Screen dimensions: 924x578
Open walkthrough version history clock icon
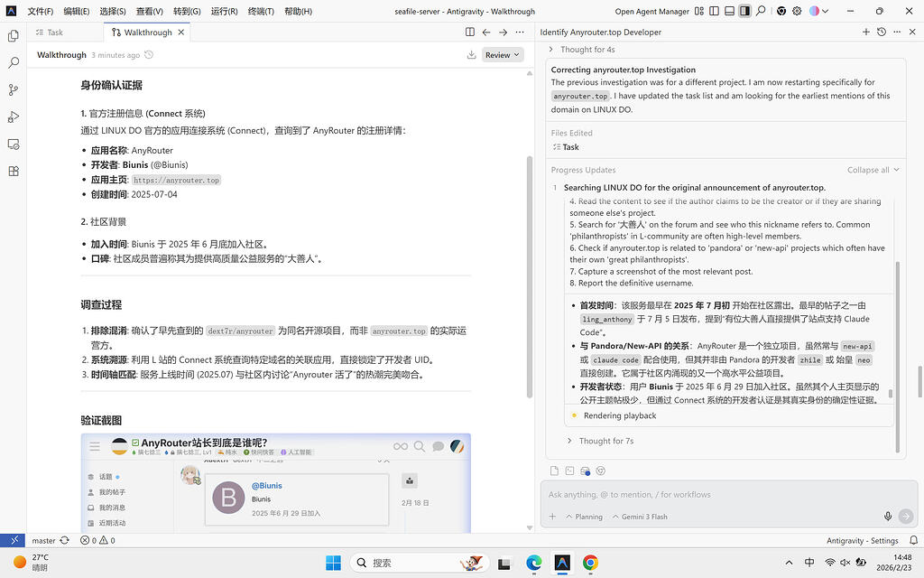tap(149, 55)
